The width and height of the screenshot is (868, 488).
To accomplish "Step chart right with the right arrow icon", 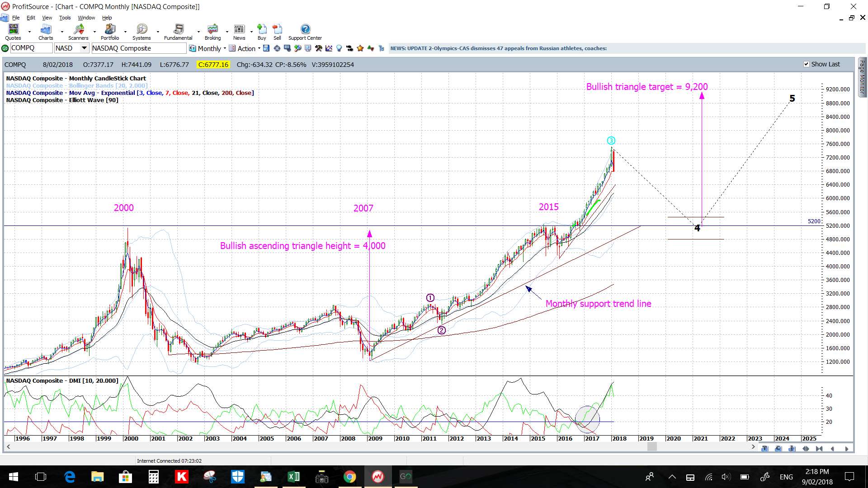I will (846, 449).
